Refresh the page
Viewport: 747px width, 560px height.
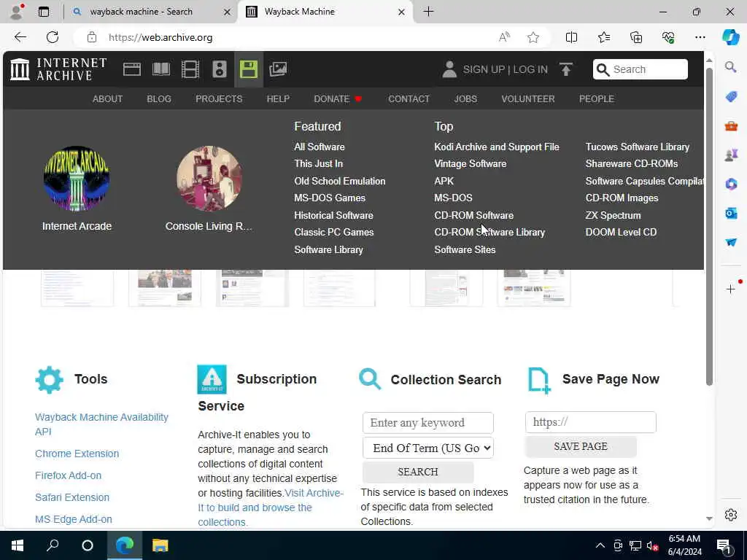53,37
